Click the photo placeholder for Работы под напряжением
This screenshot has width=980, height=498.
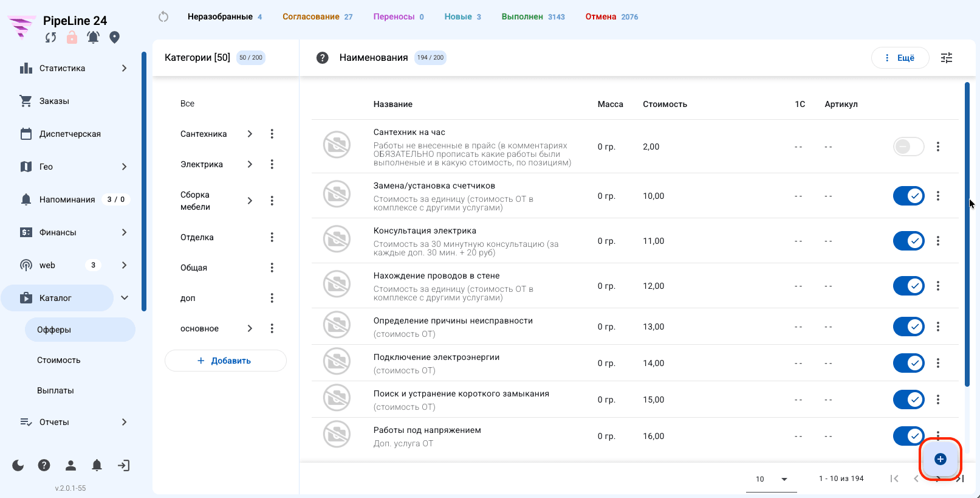click(x=337, y=434)
